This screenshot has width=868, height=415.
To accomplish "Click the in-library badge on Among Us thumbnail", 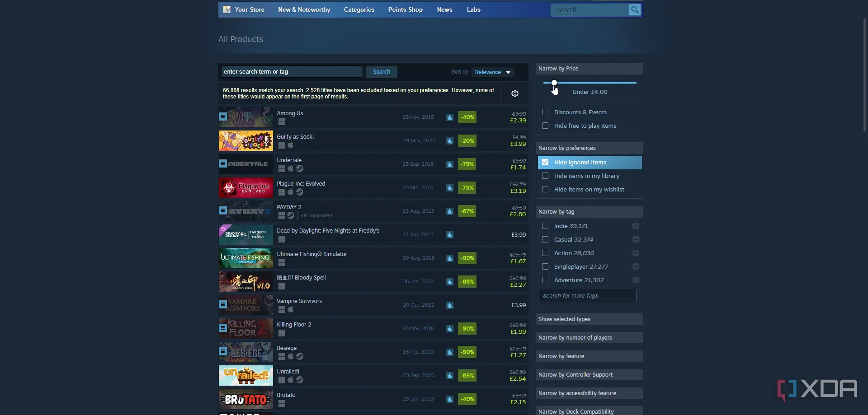I will [x=222, y=117].
